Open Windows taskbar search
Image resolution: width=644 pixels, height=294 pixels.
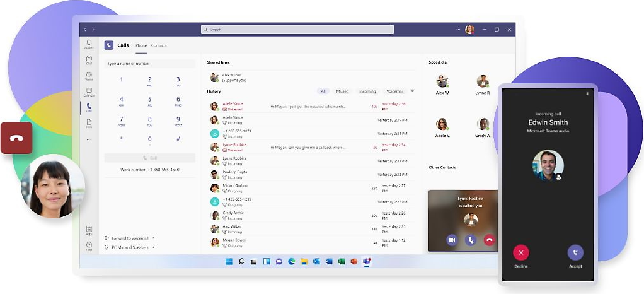(241, 261)
